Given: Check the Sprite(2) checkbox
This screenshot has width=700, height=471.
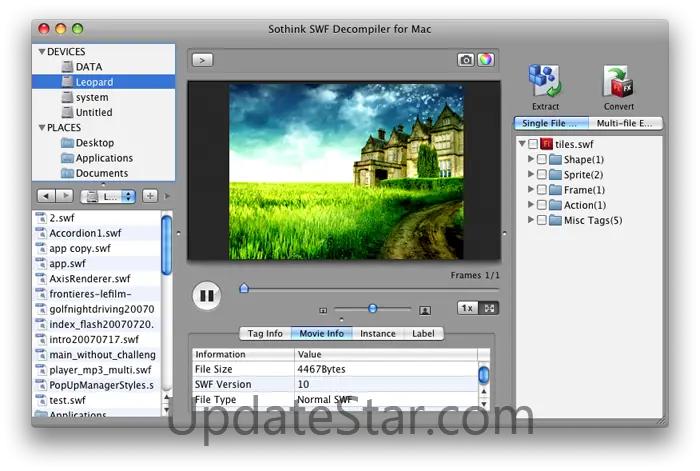Looking at the screenshot, I should (x=542, y=175).
